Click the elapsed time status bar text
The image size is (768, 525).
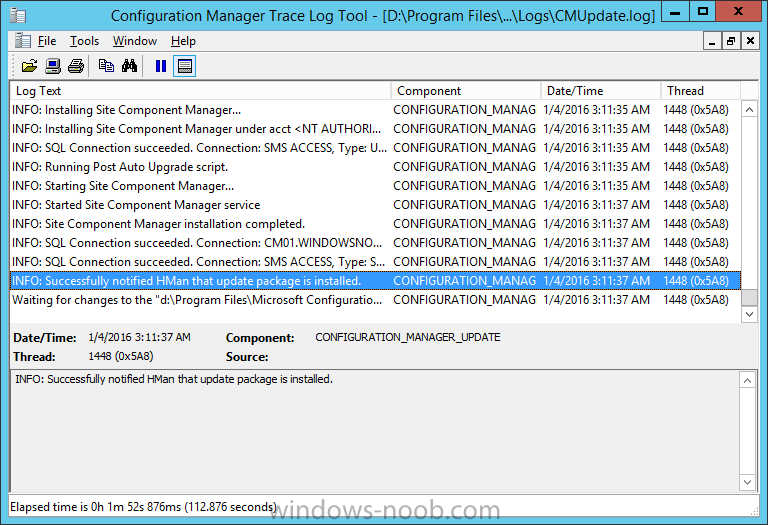[x=143, y=506]
